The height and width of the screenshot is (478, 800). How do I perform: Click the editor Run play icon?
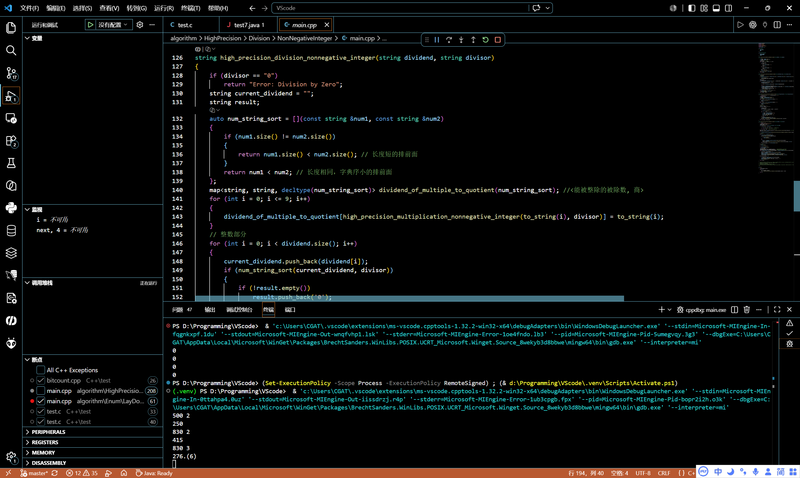[740, 24]
